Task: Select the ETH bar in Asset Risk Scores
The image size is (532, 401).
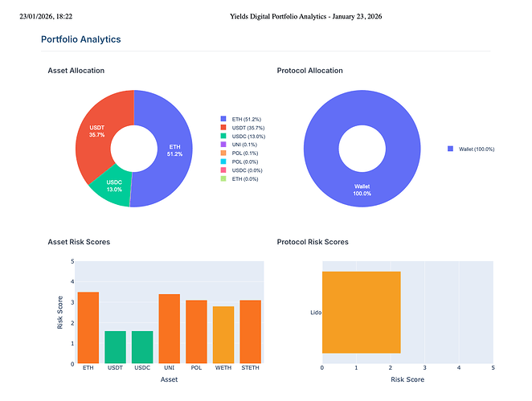Action: [x=88, y=328]
